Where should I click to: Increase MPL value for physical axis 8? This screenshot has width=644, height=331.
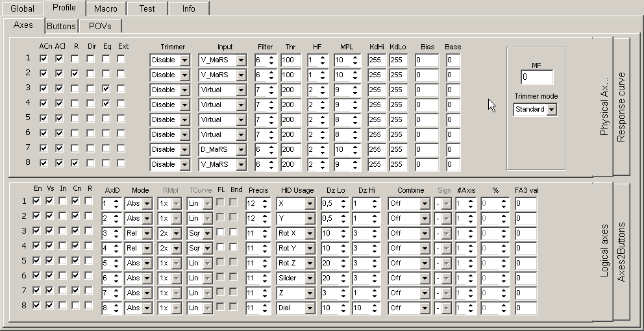click(355, 162)
